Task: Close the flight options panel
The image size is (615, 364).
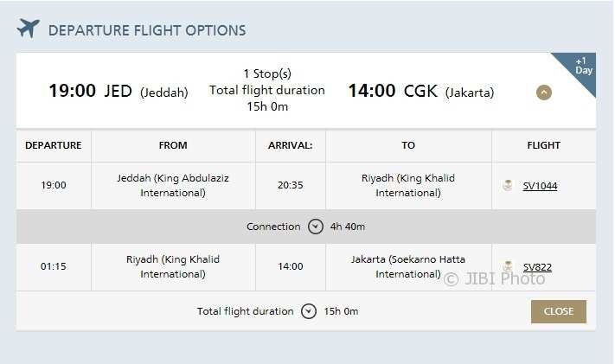Action: [x=559, y=311]
